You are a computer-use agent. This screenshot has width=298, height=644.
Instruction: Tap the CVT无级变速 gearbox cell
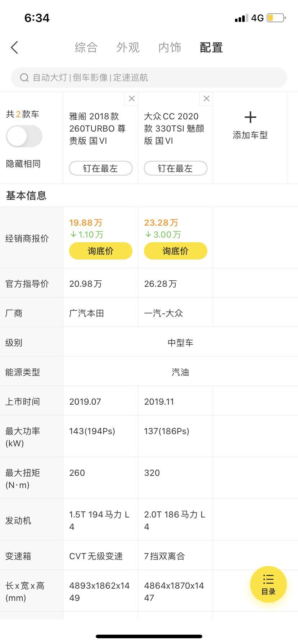coord(101,555)
